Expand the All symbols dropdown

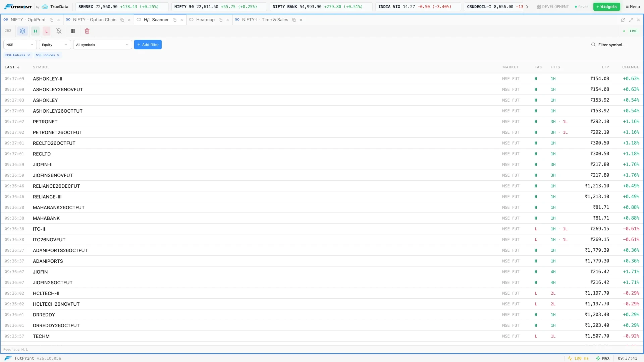pyautogui.click(x=102, y=45)
